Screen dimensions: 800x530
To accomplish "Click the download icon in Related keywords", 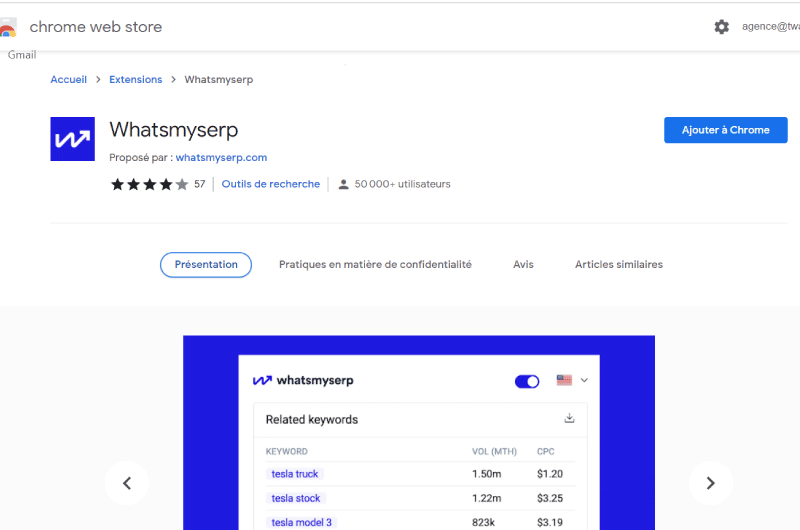I will [x=569, y=418].
